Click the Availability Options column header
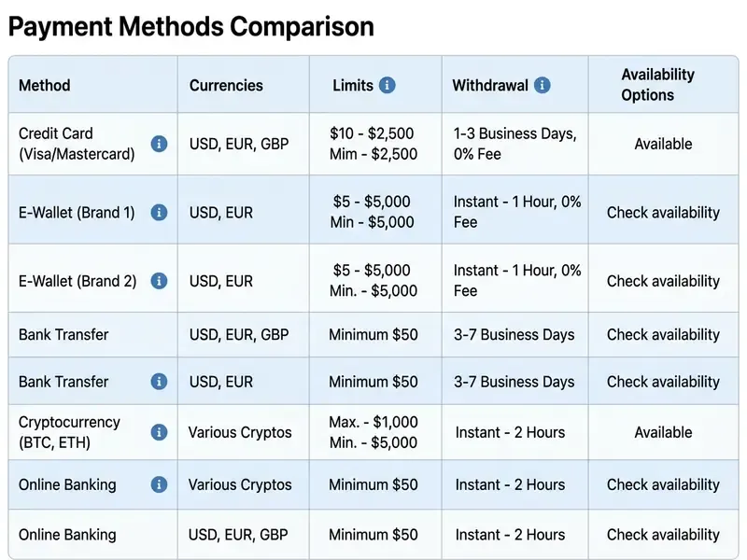Image resolution: width=747 pixels, height=560 pixels. click(x=657, y=85)
